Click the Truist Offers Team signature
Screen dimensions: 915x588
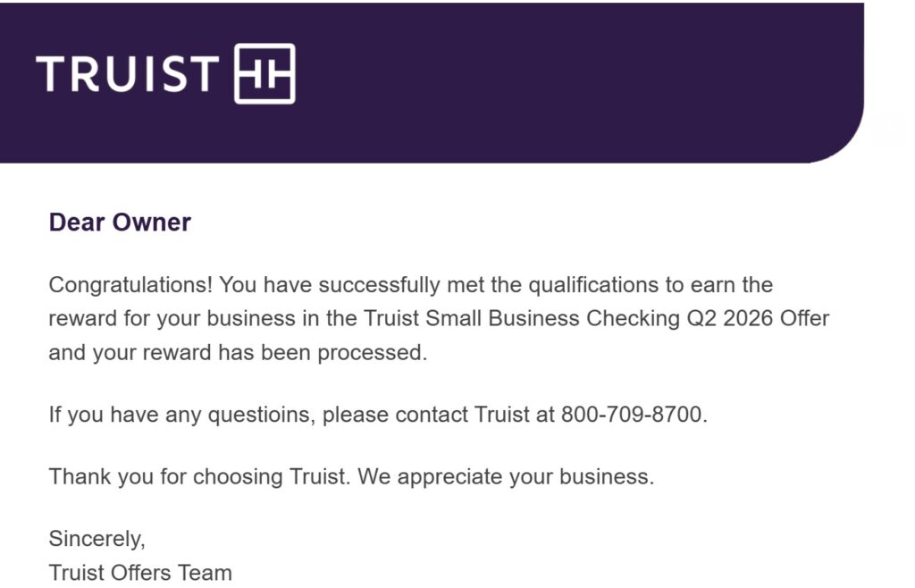click(140, 572)
